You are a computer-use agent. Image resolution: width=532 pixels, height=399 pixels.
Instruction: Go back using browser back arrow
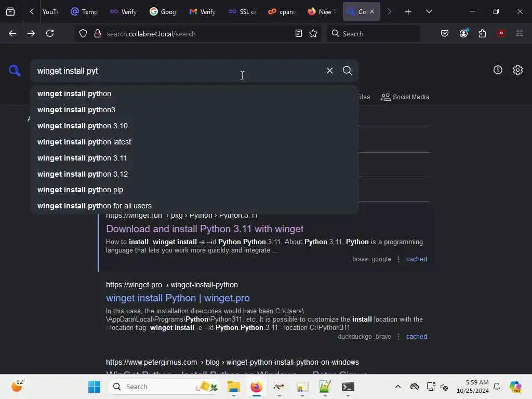(x=12, y=33)
